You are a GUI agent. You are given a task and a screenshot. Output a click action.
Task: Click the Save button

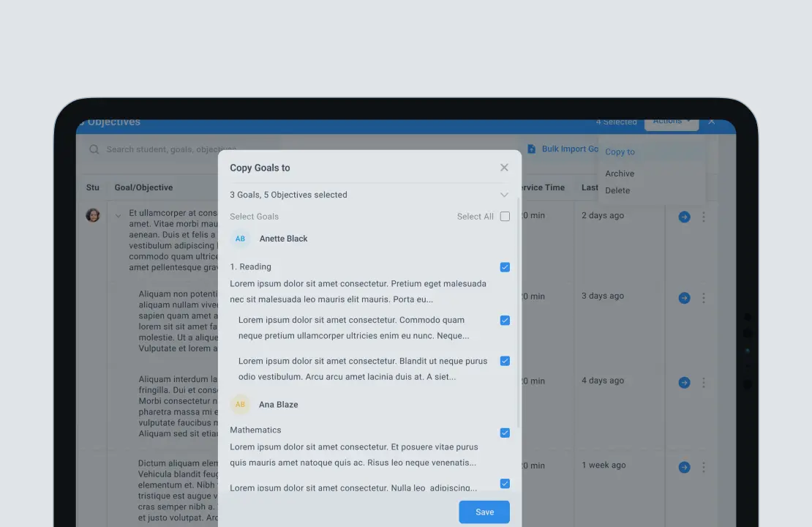pos(484,512)
